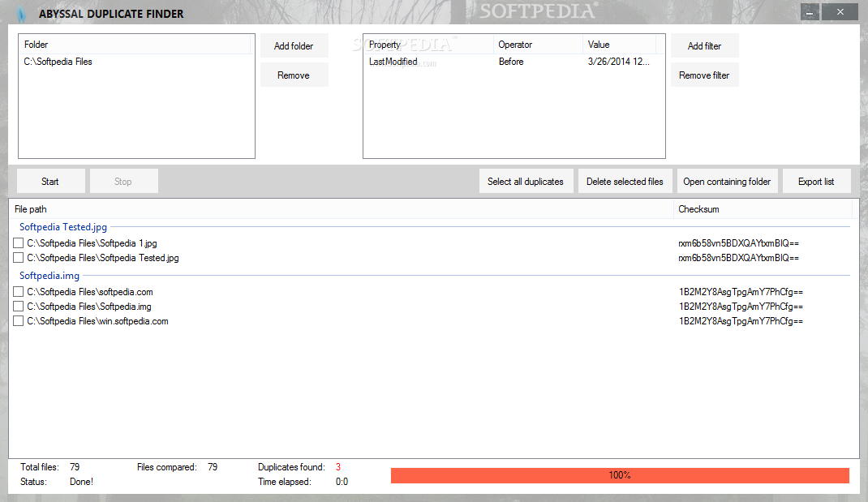Screen dimensions: 868x502
Task: Click the File path column header
Action: click(342, 209)
